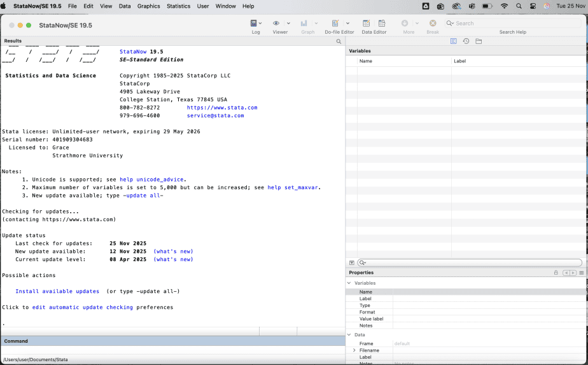Open Spotlight search in the menu bar
Image resolution: width=588 pixels, height=365 pixels.
519,6
